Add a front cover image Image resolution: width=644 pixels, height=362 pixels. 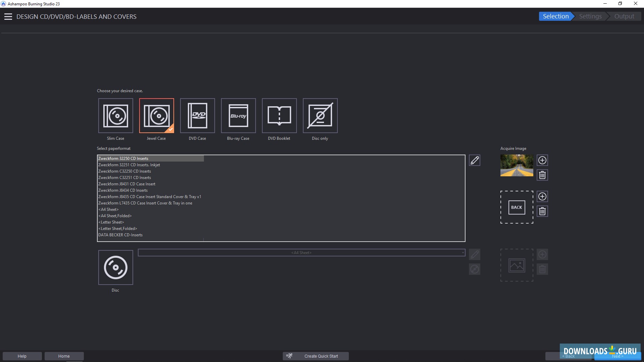542,160
